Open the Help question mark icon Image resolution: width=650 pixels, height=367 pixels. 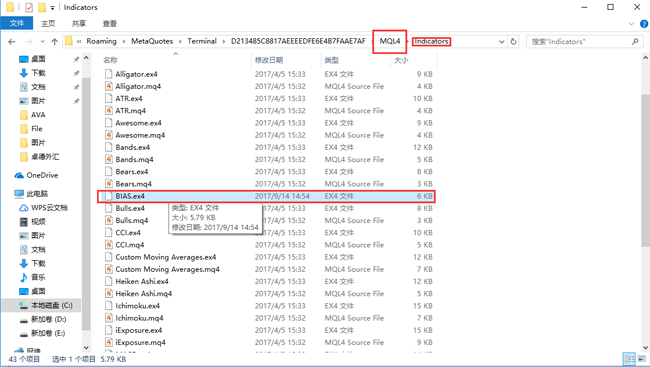[x=644, y=24]
